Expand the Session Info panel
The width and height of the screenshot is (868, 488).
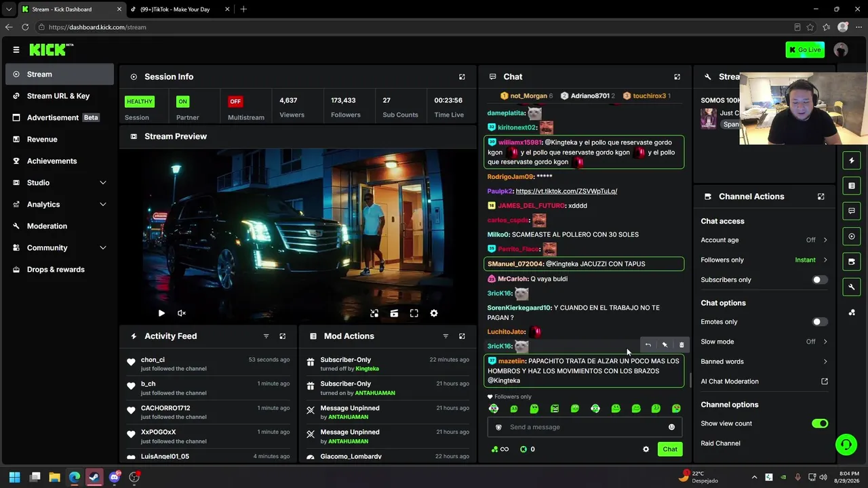point(462,77)
